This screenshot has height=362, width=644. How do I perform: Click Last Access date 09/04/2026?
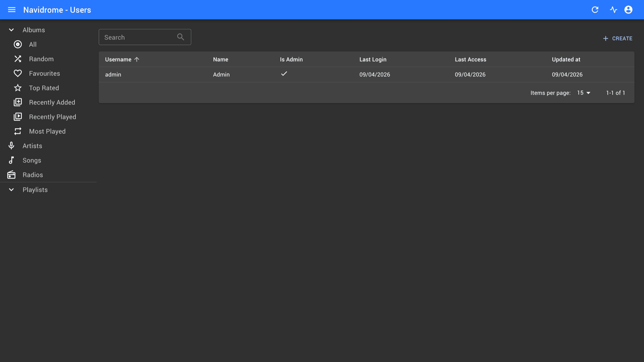(470, 74)
